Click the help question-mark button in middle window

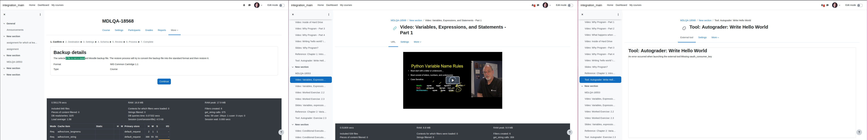pyautogui.click(x=569, y=132)
